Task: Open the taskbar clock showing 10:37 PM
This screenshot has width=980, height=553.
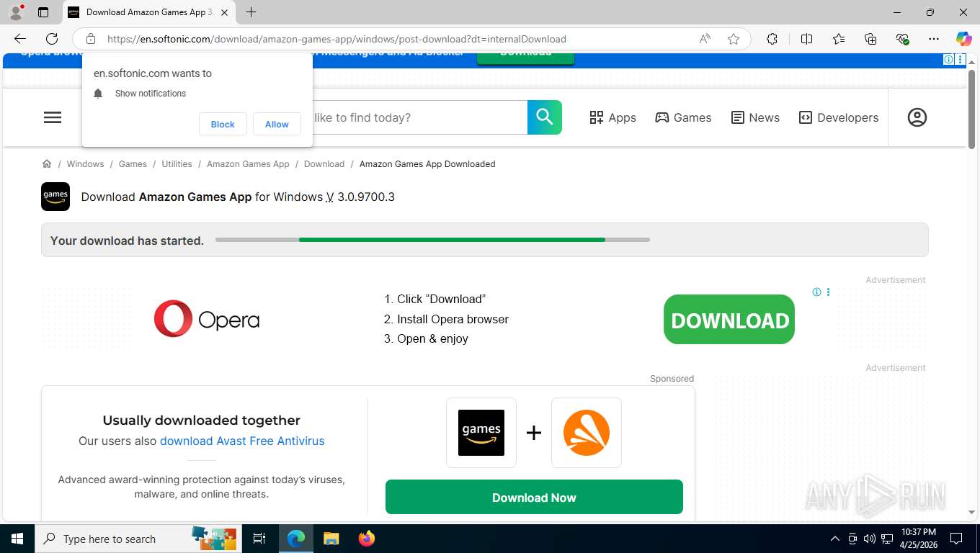Action: click(x=918, y=539)
